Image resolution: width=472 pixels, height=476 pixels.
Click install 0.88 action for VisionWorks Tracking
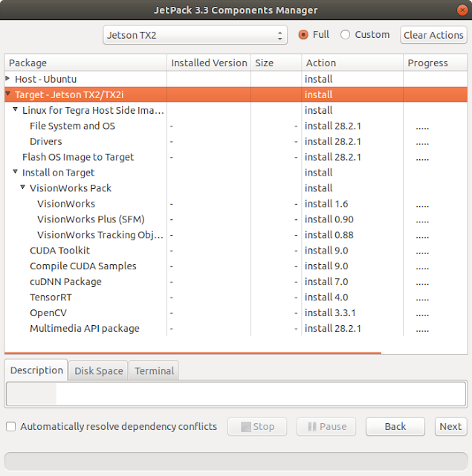329,235
